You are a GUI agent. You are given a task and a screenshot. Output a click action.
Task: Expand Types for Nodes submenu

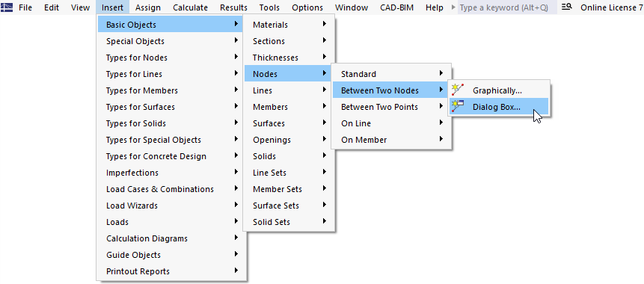click(172, 58)
